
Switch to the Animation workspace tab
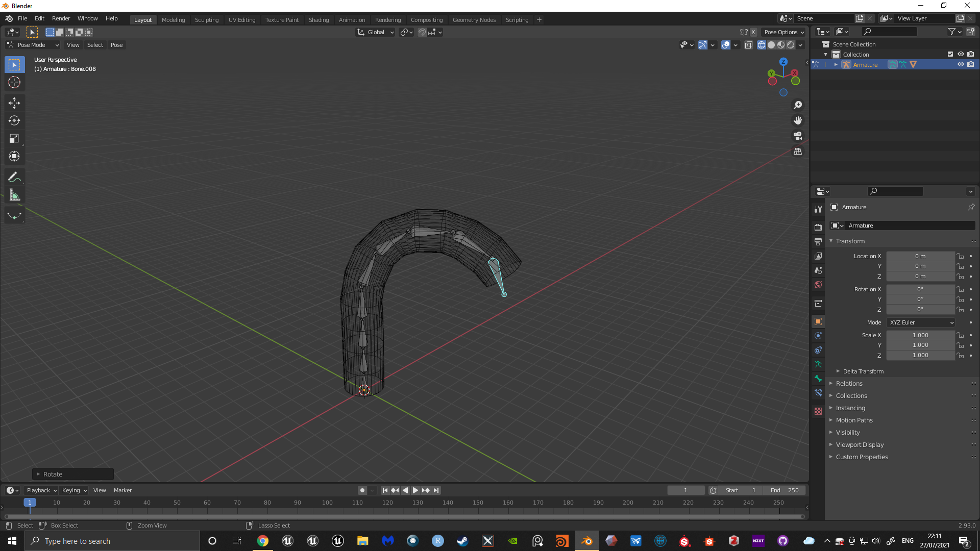point(352,19)
